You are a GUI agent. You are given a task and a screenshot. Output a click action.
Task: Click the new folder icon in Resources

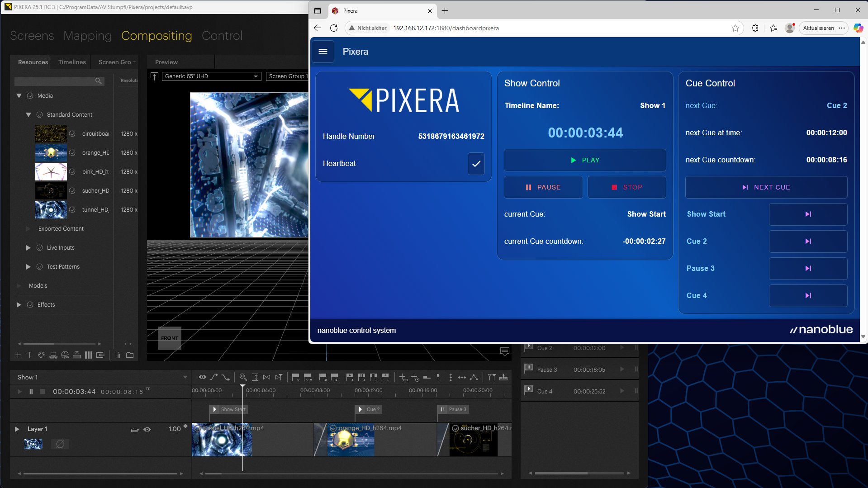(x=130, y=355)
